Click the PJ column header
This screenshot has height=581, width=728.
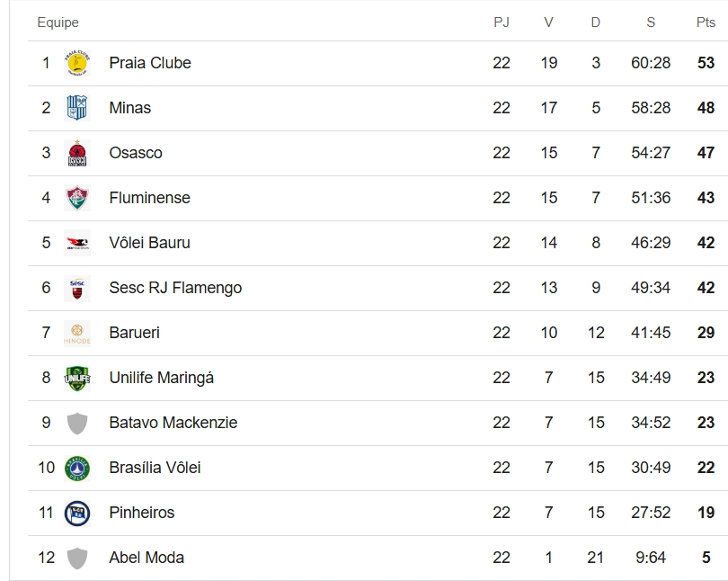[x=502, y=22]
